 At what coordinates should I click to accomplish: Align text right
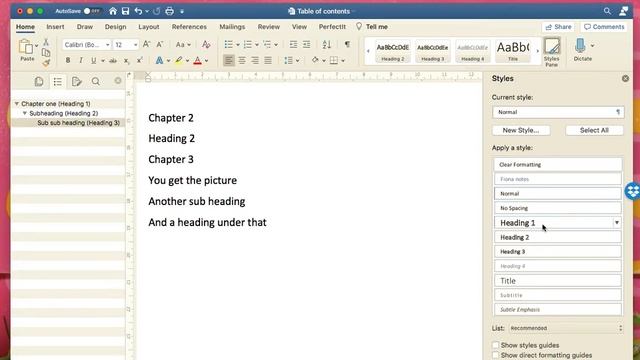pyautogui.click(x=255, y=60)
